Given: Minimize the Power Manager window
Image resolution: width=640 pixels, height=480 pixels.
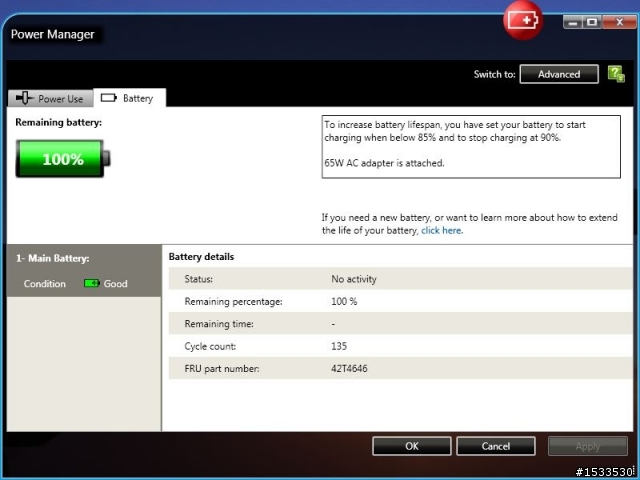Looking at the screenshot, I should (x=572, y=22).
